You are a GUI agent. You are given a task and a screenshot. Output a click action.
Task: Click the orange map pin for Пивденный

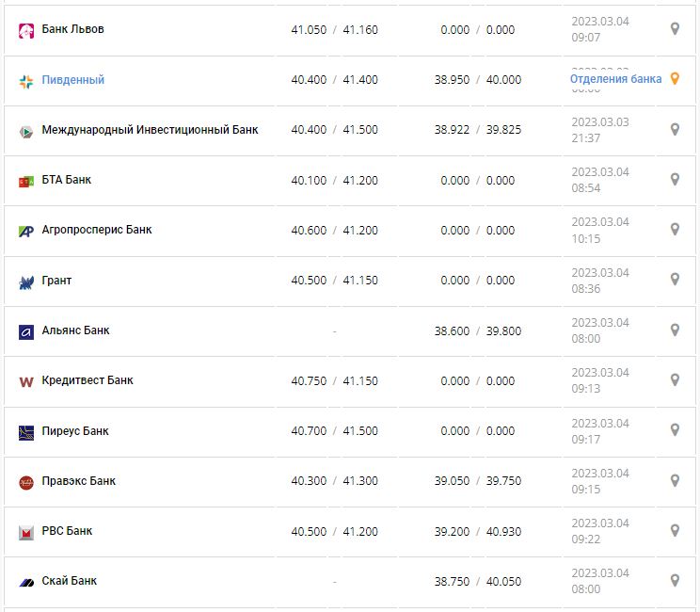point(675,79)
